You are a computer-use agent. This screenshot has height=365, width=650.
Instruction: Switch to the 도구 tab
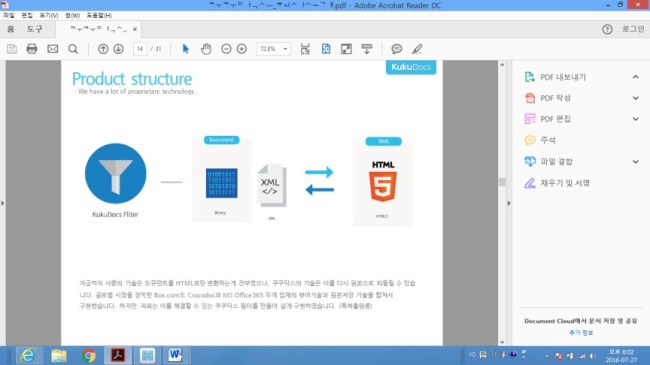point(35,29)
